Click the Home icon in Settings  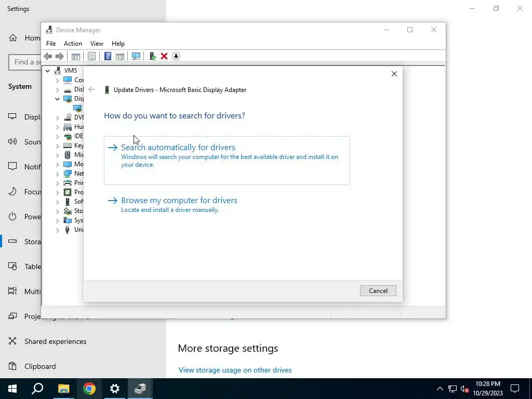click(13, 37)
